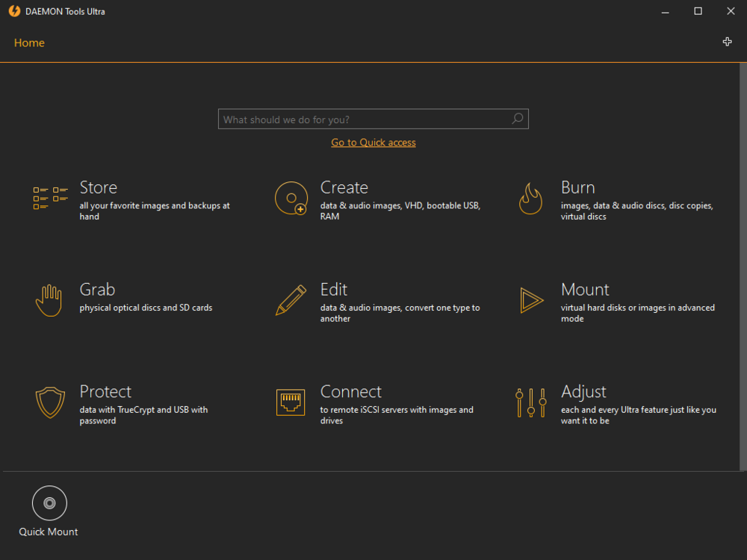Viewport: 747px width, 560px height.
Task: Open the Create disc icon
Action: click(291, 199)
